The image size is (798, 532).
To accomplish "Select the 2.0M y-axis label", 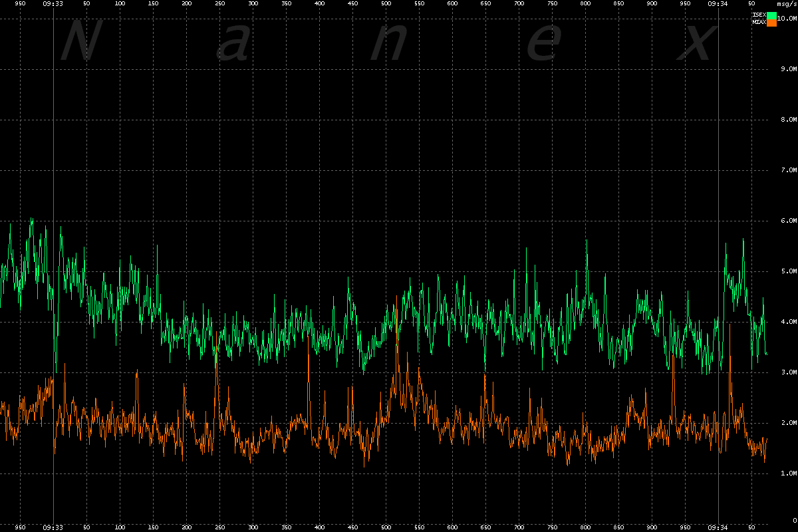I will coord(789,423).
